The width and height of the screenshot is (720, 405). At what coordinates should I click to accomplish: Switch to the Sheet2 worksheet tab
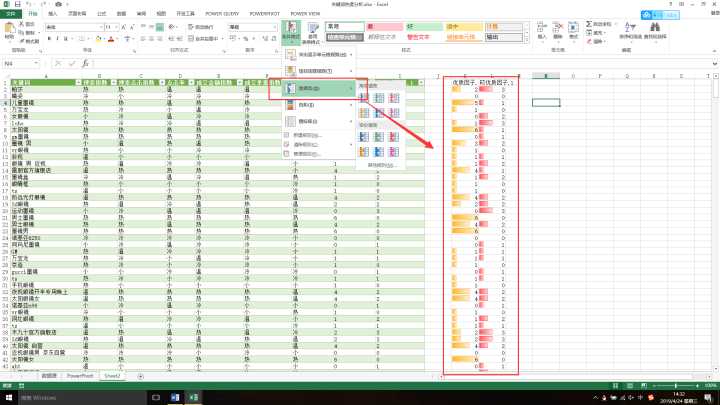pyautogui.click(x=111, y=376)
